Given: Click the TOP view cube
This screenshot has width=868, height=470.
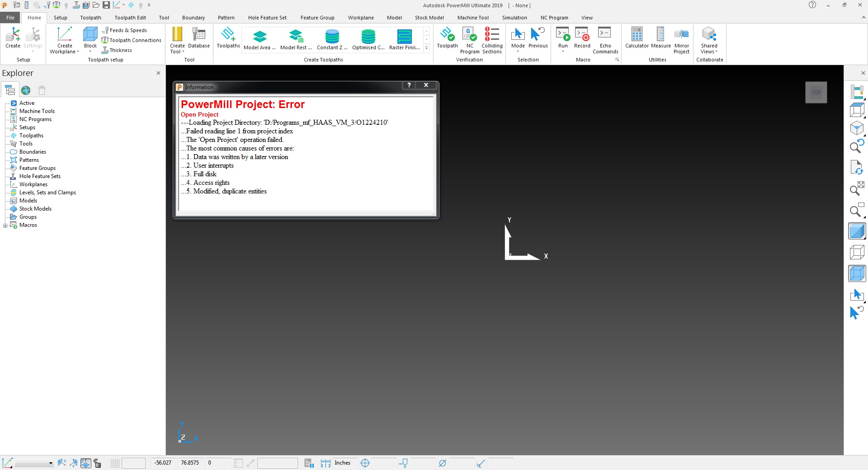Looking at the screenshot, I should click(816, 92).
